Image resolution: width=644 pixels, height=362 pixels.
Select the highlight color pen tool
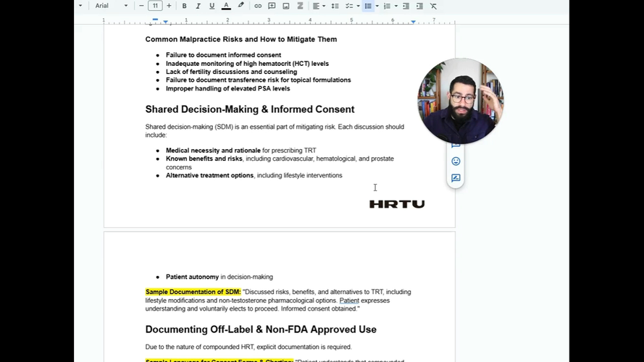[241, 6]
